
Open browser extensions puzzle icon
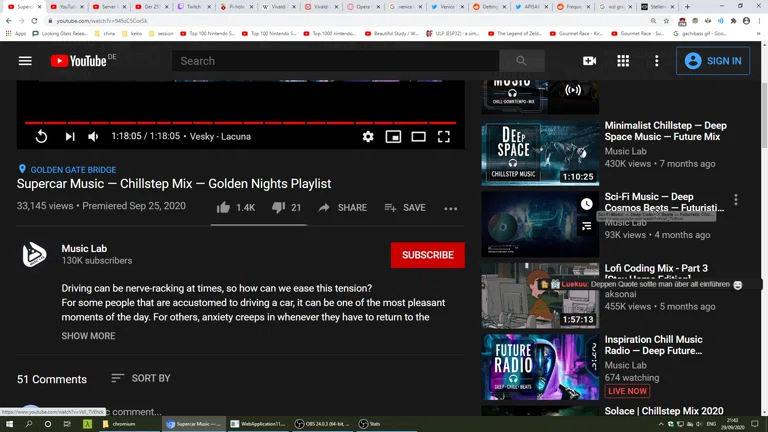click(x=733, y=21)
